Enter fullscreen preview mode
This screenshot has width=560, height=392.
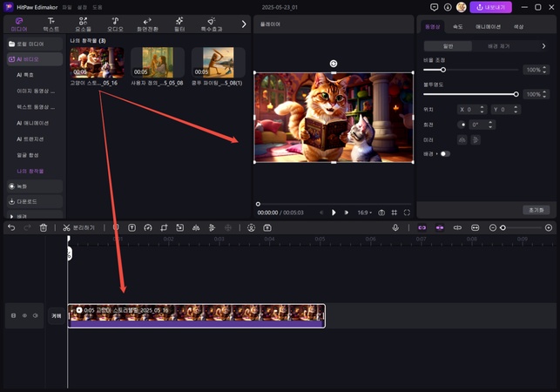point(408,212)
